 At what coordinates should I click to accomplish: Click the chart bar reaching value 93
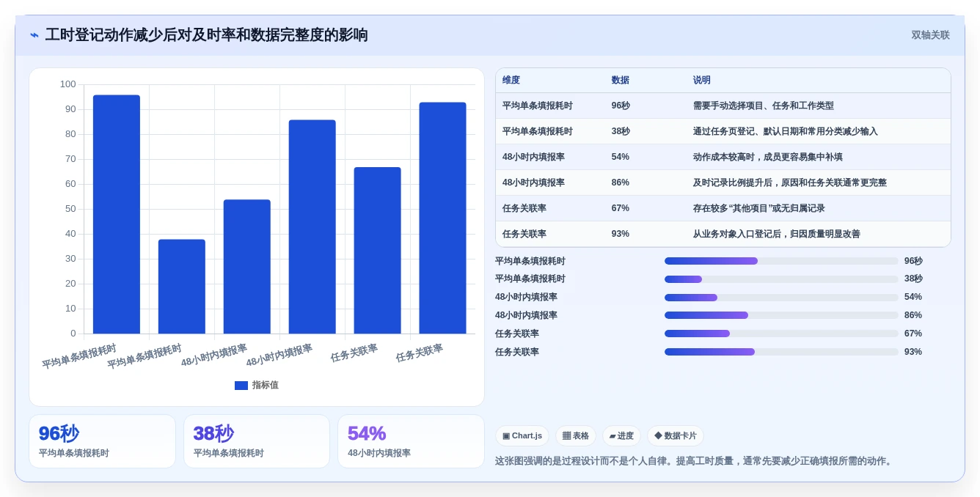click(x=443, y=218)
